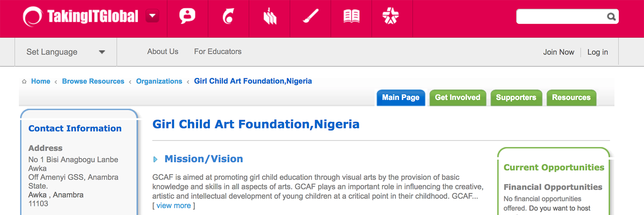Click the home breadcrumb house icon

pos(24,82)
